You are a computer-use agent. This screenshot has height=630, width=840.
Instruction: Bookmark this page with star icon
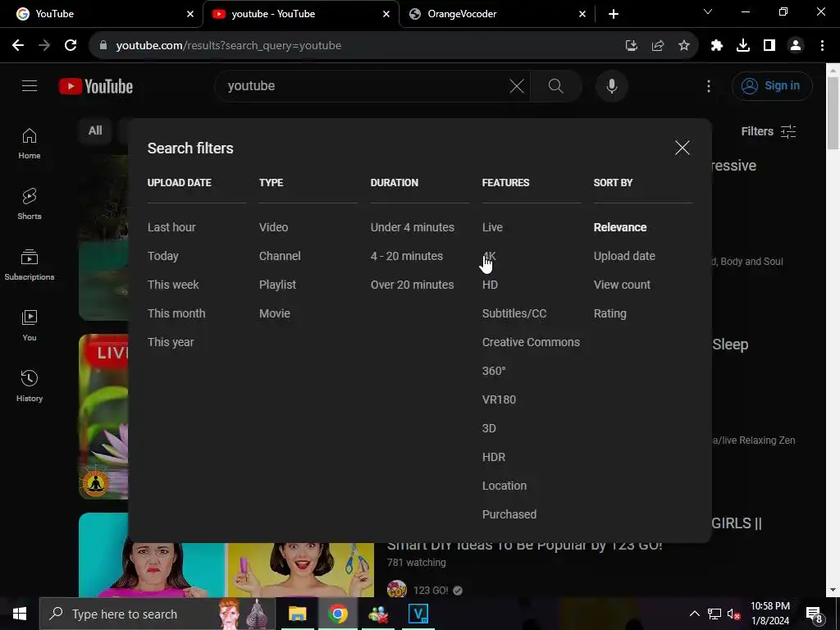[683, 46]
